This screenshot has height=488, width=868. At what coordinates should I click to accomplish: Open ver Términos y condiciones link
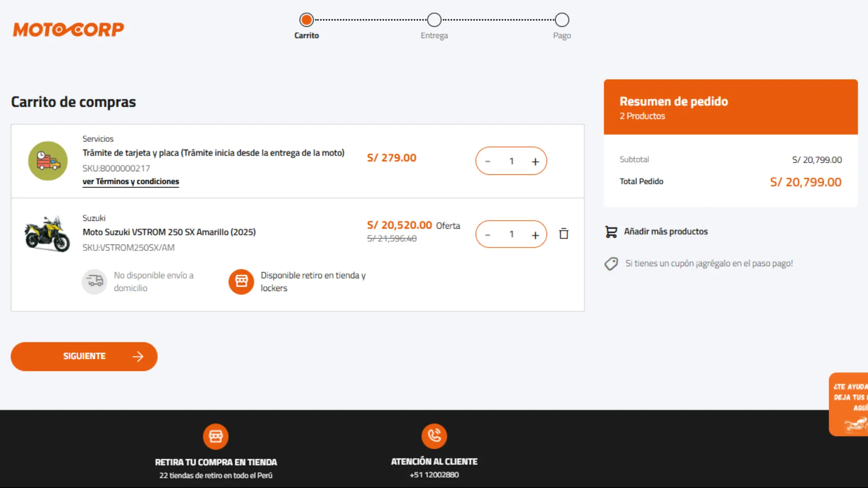131,182
